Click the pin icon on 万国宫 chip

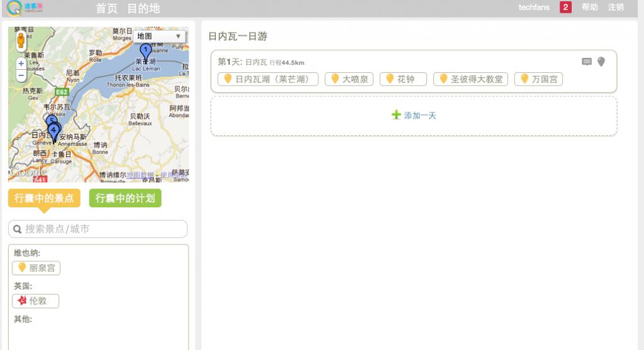coord(525,79)
